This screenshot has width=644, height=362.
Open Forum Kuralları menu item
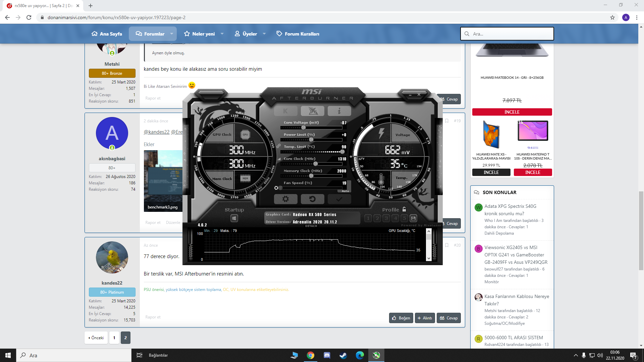pos(298,34)
